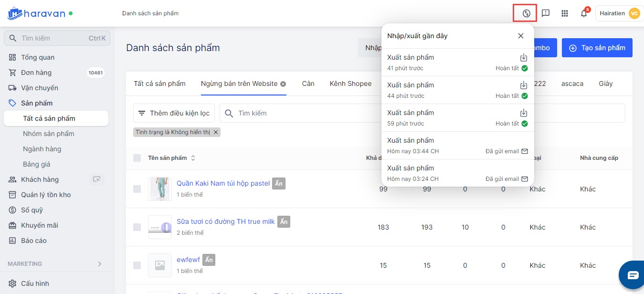Open the live chat bubble widget
The image size is (644, 294).
[x=633, y=275]
